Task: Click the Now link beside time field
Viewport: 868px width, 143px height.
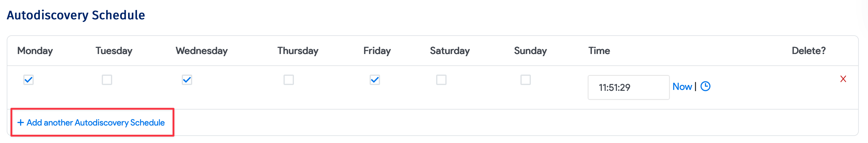Action: tap(682, 87)
